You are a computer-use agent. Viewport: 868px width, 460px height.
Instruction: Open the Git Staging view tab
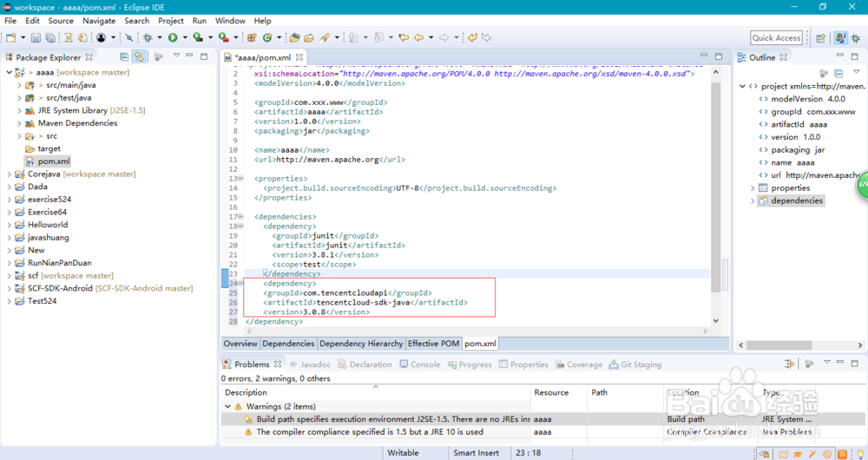pos(635,365)
